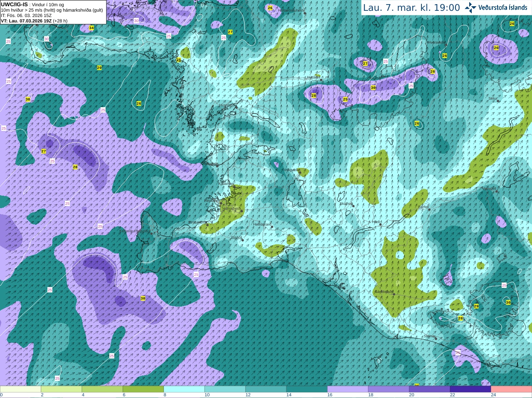Click the Setur station label

click(493, 98)
